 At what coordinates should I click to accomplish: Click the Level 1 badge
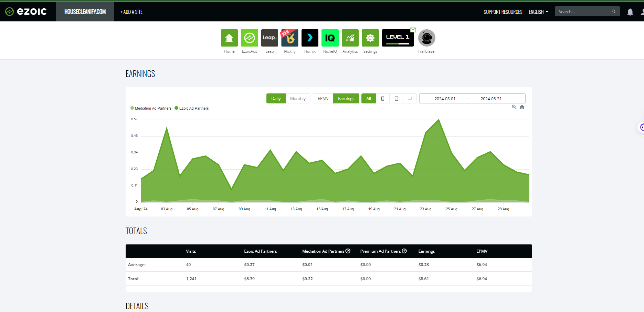(x=398, y=38)
